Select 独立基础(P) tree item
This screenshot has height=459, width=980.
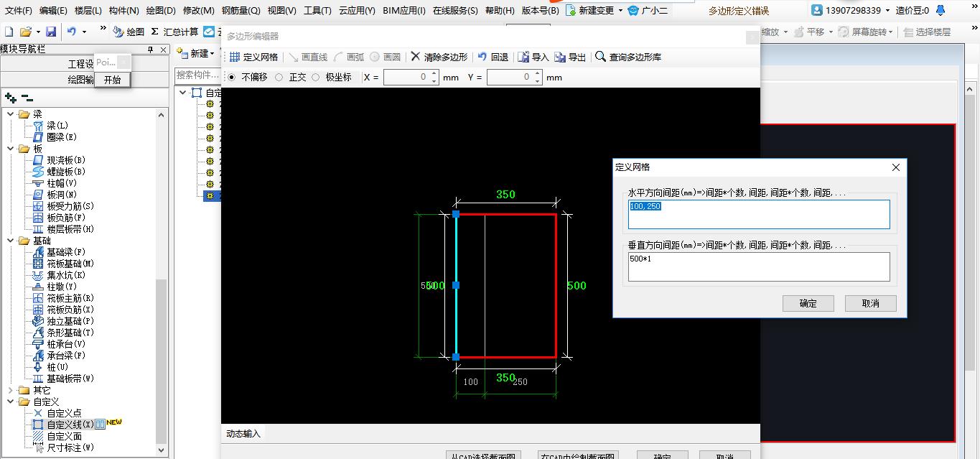click(70, 321)
